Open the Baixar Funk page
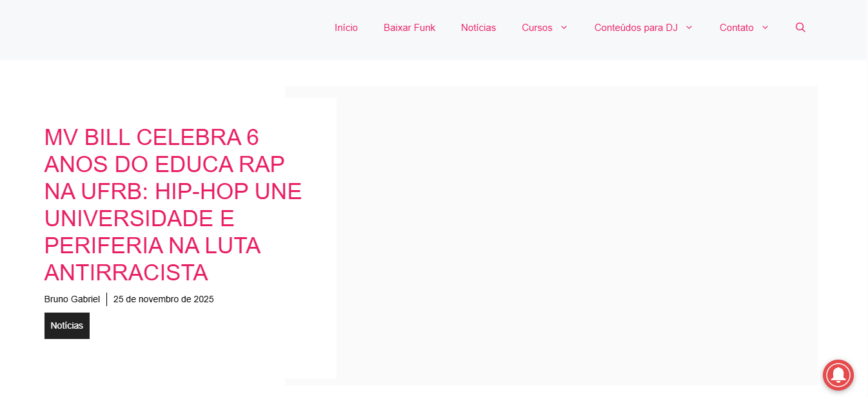Screen dimensions: 868x397 [409, 28]
